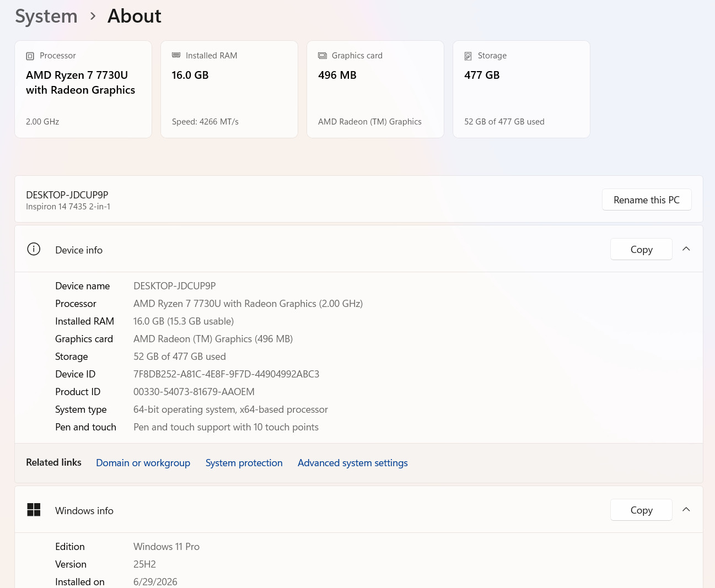This screenshot has height=588, width=715.
Task: Click '64-bit operating system, x64-based processor' text
Action: (x=230, y=409)
